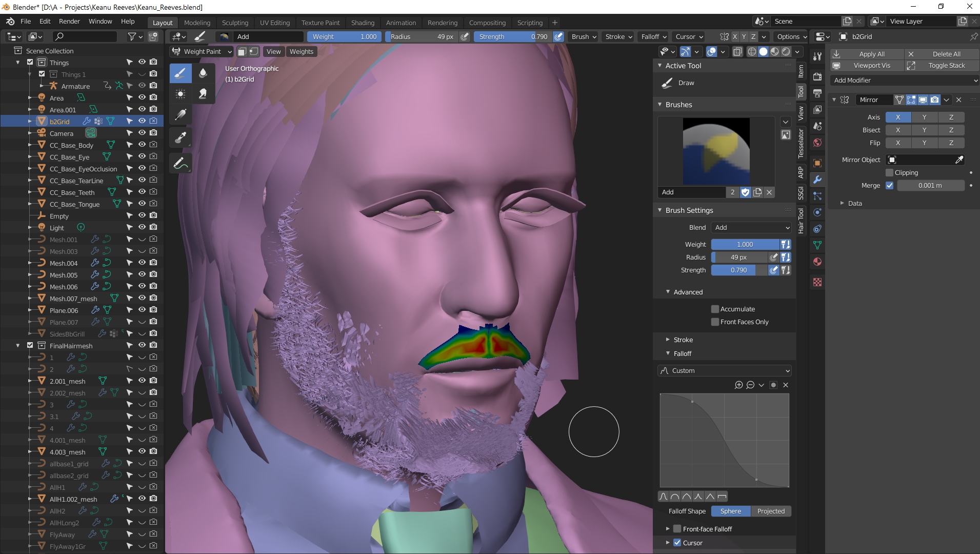This screenshot has width=980, height=554.
Task: Select the Gradient weight tool
Action: [x=181, y=115]
